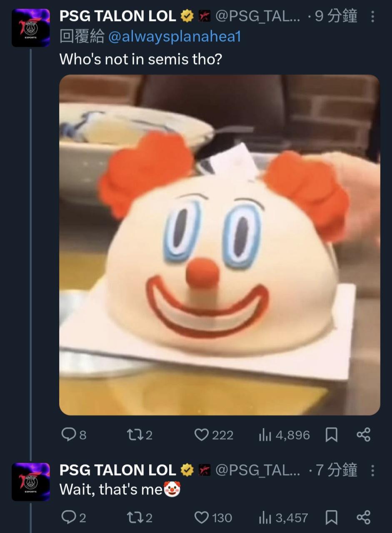Open more options for the second tweet
Screen dimensions: 392x533
(x=372, y=471)
